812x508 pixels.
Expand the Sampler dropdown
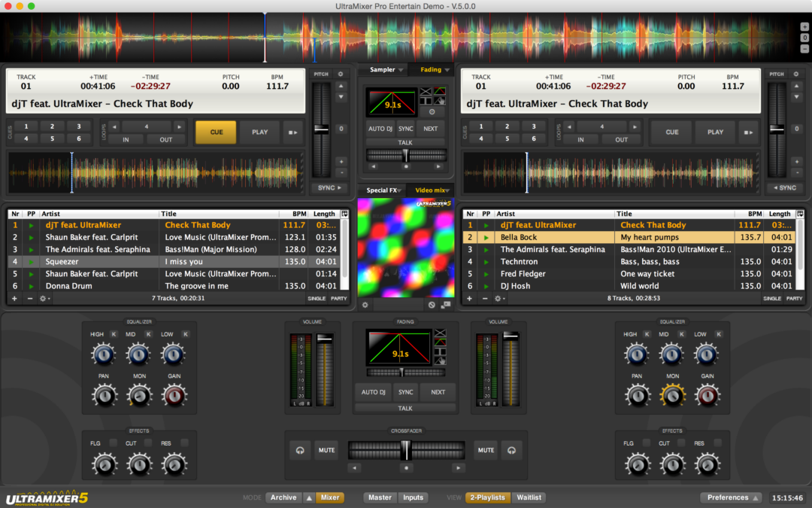tap(386, 70)
